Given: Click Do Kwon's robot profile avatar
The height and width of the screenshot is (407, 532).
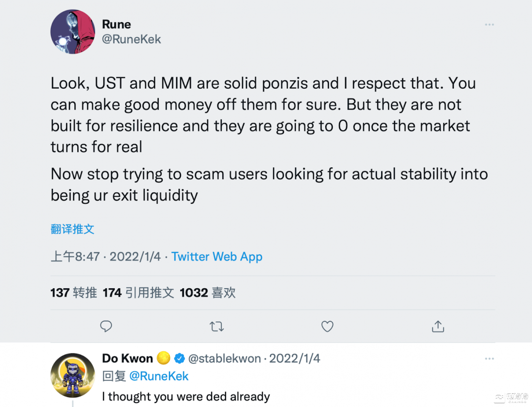Looking at the screenshot, I should (x=73, y=375).
